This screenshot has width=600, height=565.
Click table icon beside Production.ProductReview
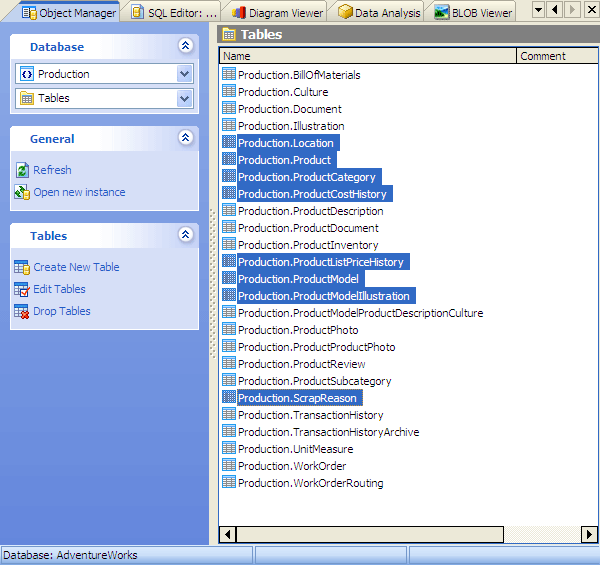pos(229,363)
